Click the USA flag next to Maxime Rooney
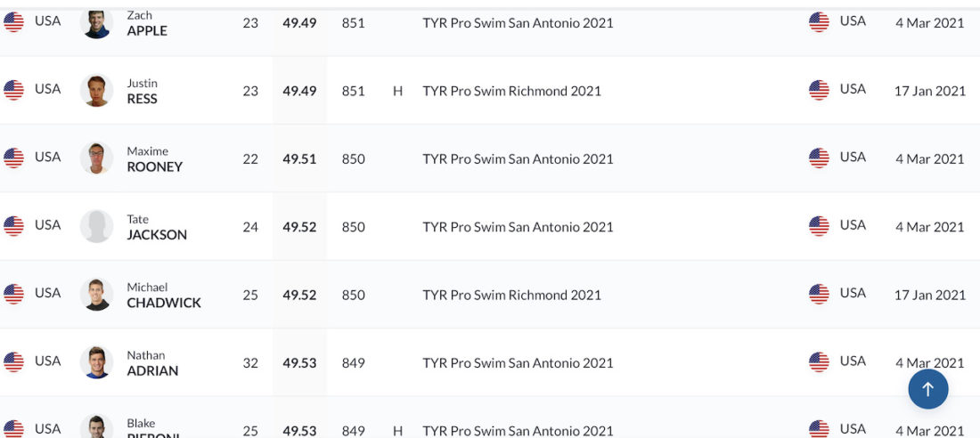 [13, 158]
